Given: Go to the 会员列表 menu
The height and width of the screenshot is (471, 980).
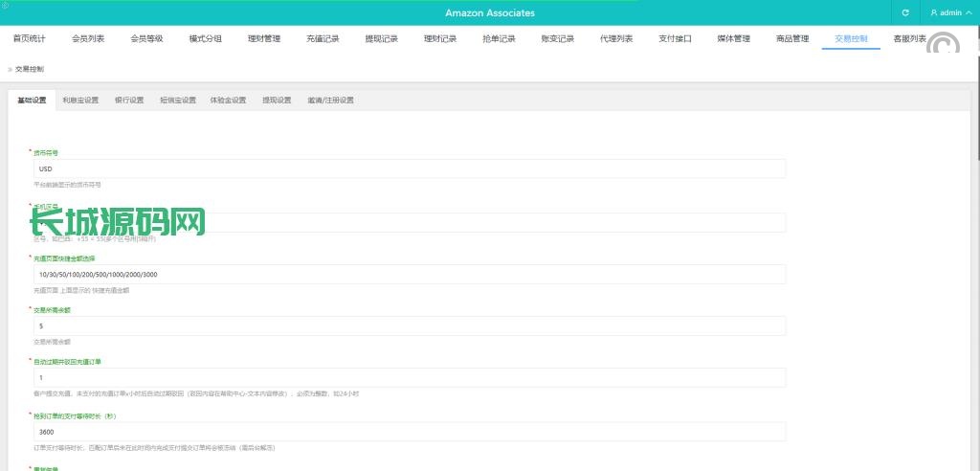Looking at the screenshot, I should [x=88, y=39].
